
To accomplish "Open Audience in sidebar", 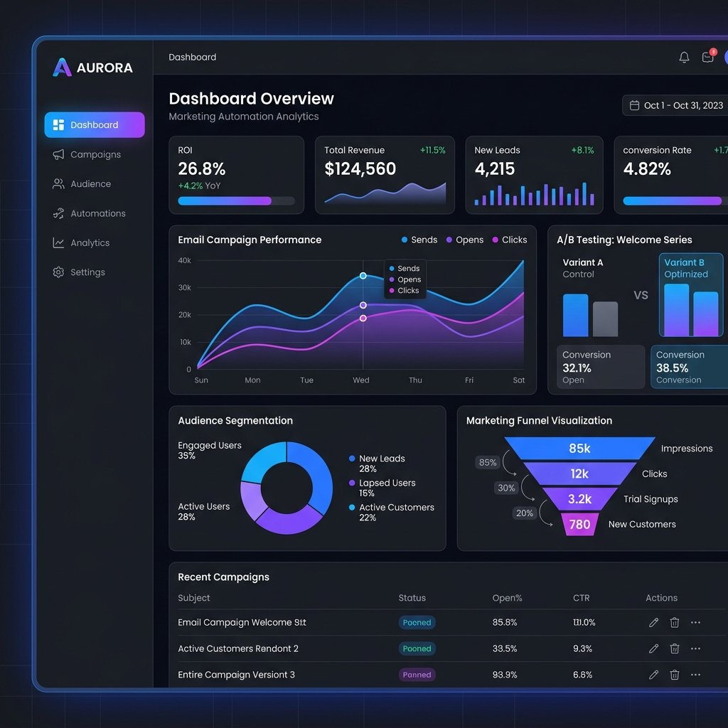I will coord(82,184).
